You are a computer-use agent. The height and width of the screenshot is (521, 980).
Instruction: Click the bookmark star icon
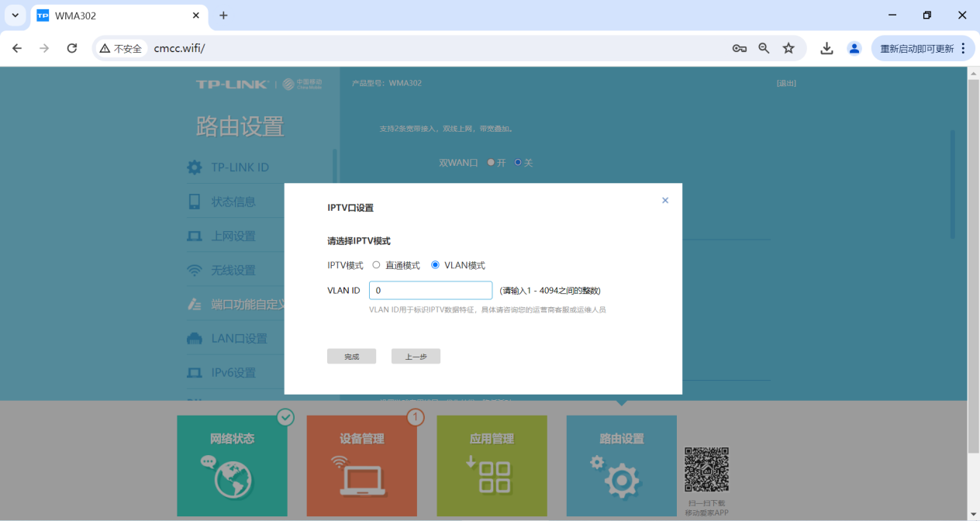pyautogui.click(x=788, y=48)
